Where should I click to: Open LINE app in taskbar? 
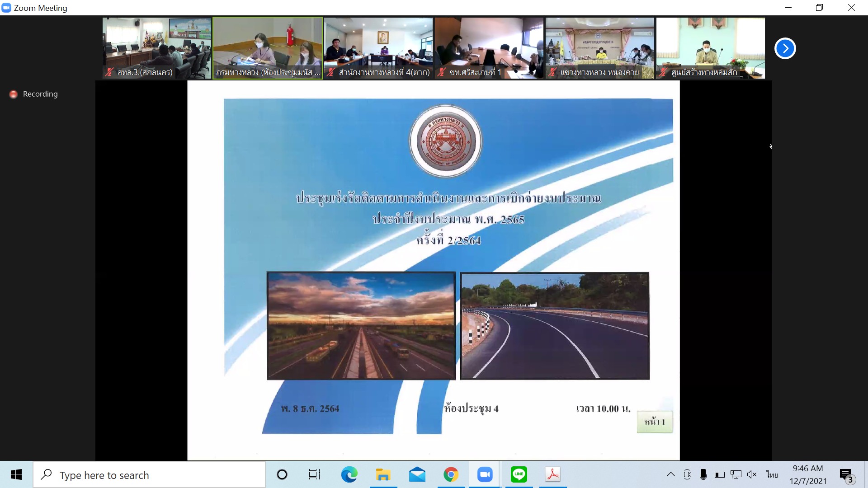519,474
